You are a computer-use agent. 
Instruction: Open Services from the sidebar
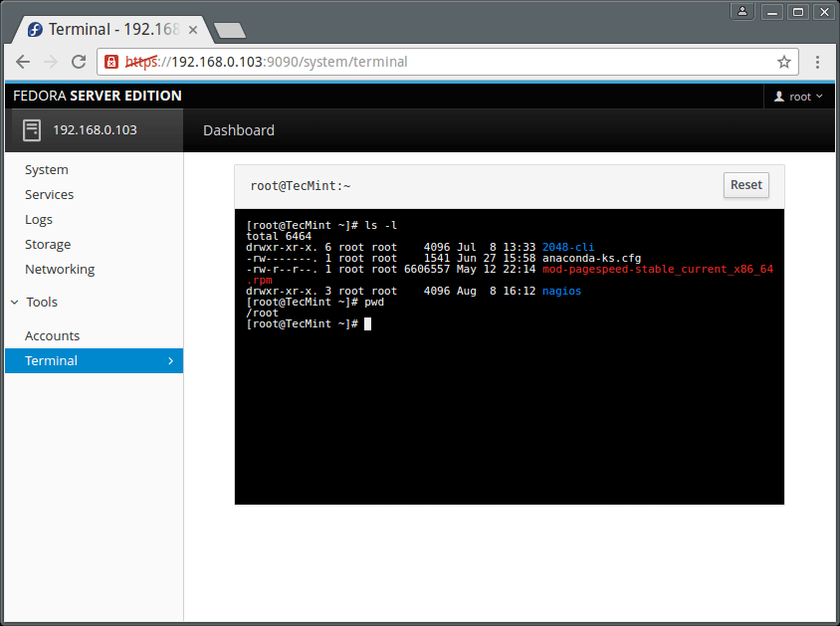coord(50,195)
